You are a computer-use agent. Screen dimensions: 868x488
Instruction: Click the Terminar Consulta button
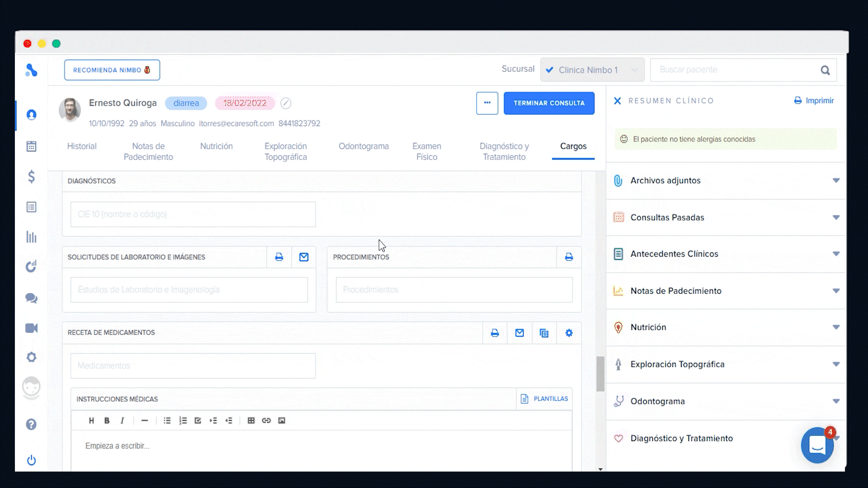[549, 103]
